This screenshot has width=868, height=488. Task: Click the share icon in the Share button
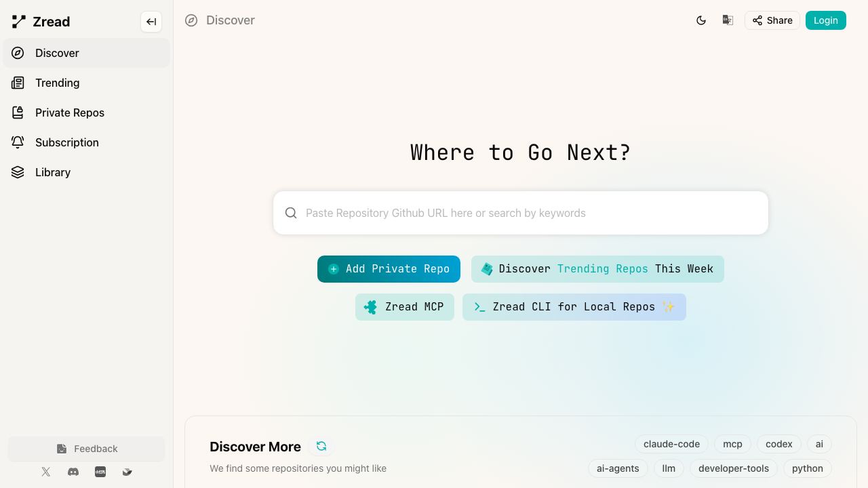pos(757,20)
